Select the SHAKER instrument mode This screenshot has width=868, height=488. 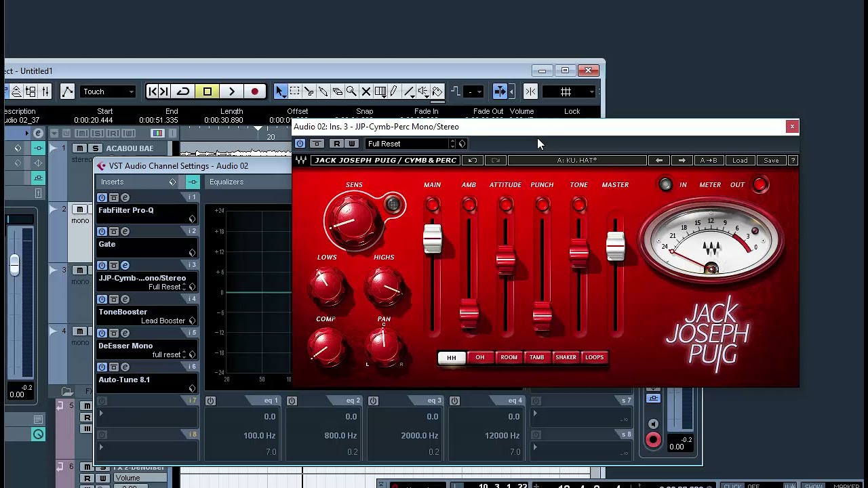click(x=566, y=357)
